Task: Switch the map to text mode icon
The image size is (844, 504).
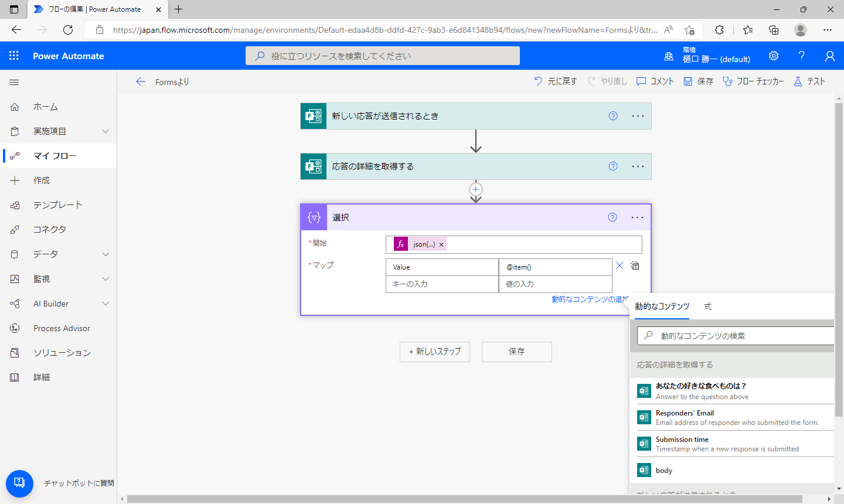Action: 635,265
